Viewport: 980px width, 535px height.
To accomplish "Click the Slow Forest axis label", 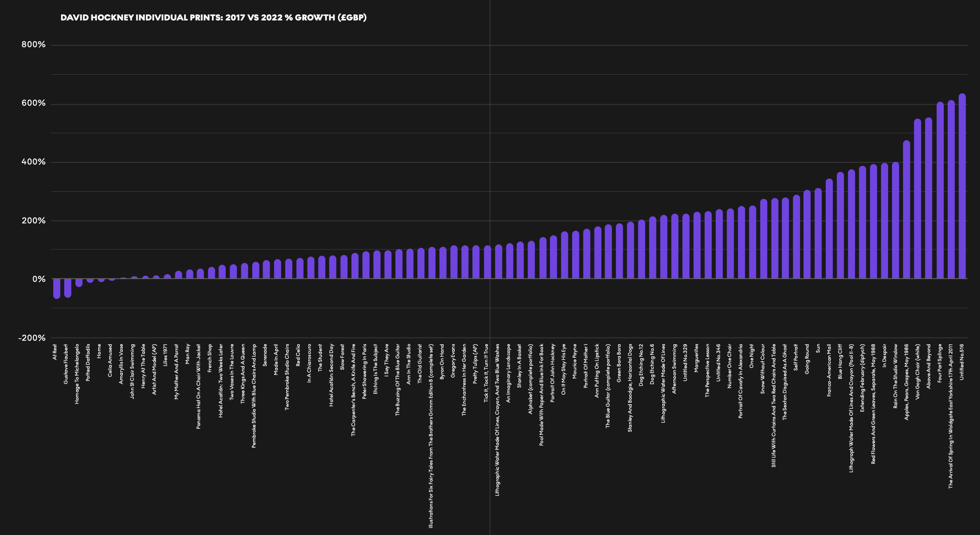I will pyautogui.click(x=342, y=357).
